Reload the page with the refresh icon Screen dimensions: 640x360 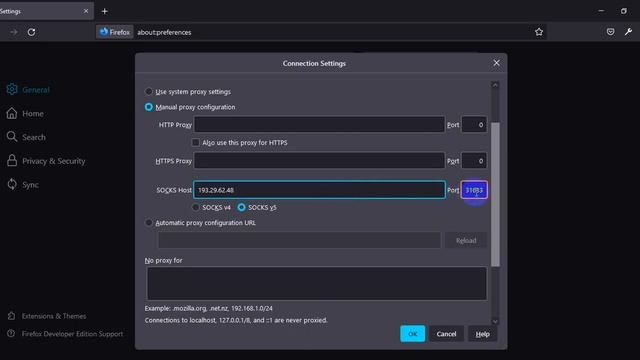(x=31, y=32)
